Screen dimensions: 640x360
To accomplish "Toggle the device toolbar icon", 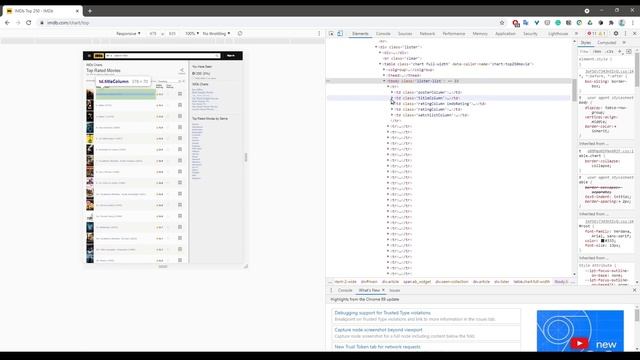I will pyautogui.click(x=340, y=33).
